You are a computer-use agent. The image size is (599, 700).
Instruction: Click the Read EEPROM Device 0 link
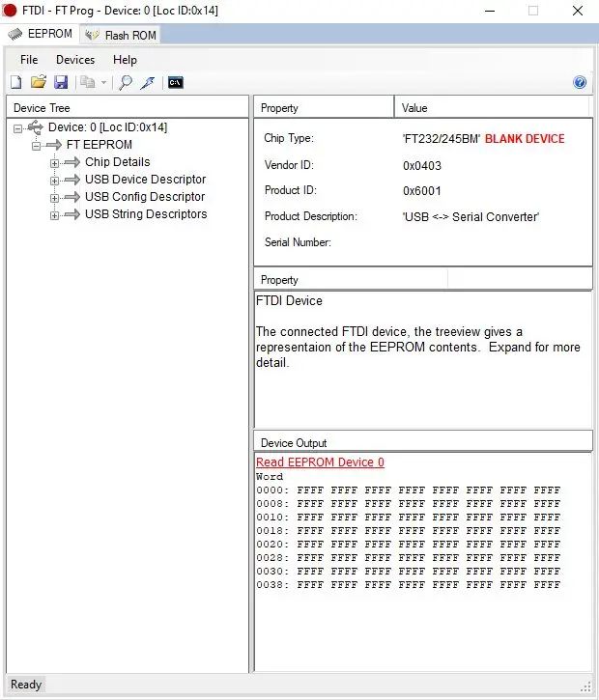tap(320, 462)
